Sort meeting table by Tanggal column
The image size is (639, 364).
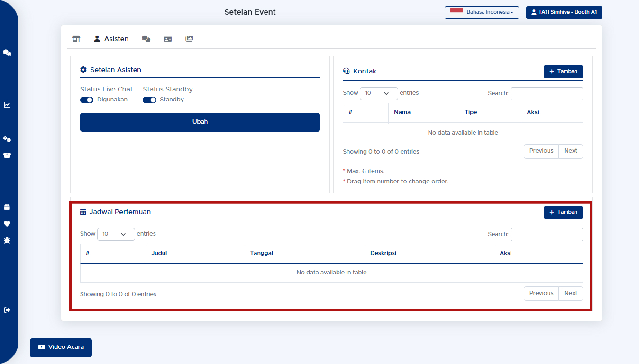tap(304, 254)
